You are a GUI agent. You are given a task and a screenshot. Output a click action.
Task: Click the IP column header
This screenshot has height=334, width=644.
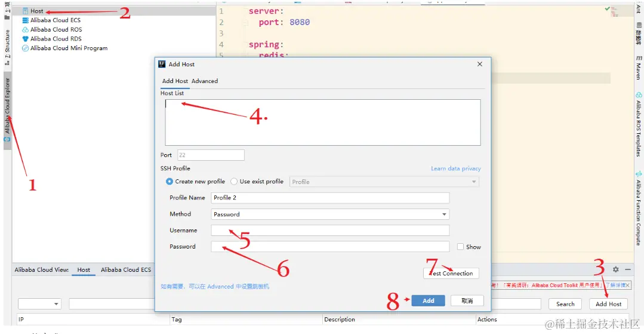[x=93, y=320]
